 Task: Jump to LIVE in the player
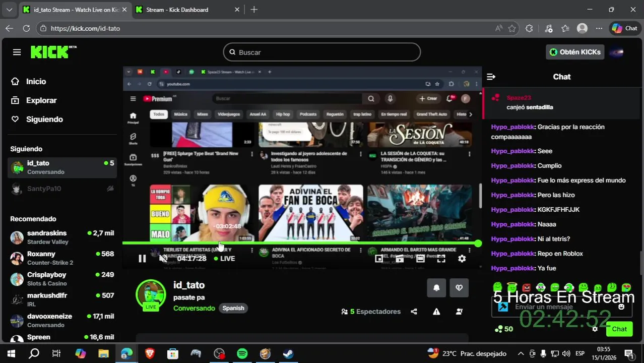(x=224, y=259)
